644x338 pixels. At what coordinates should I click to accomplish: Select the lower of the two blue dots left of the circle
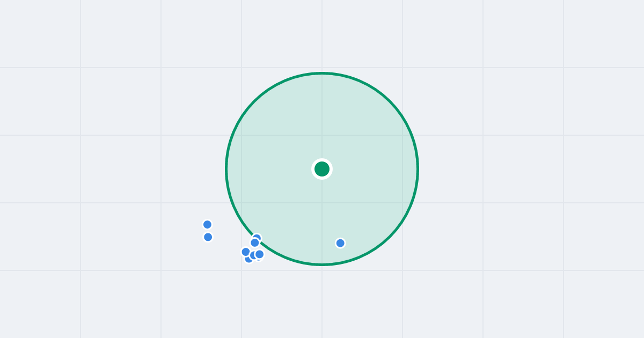[208, 237]
